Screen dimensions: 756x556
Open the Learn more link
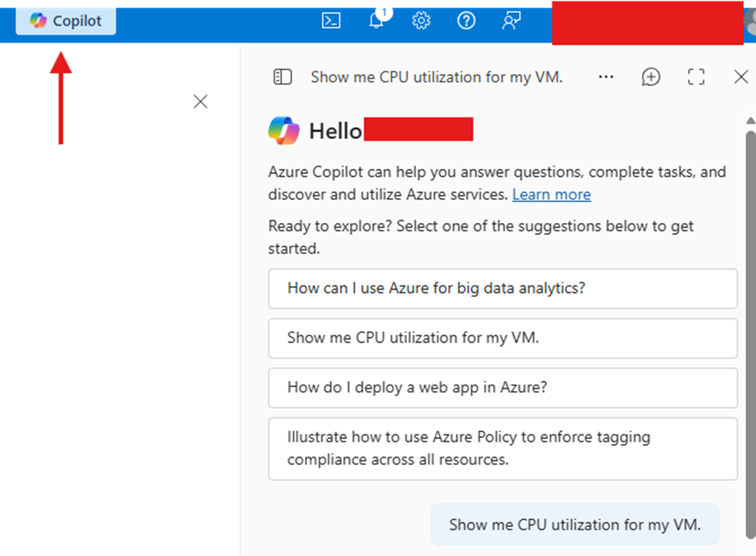[551, 195]
